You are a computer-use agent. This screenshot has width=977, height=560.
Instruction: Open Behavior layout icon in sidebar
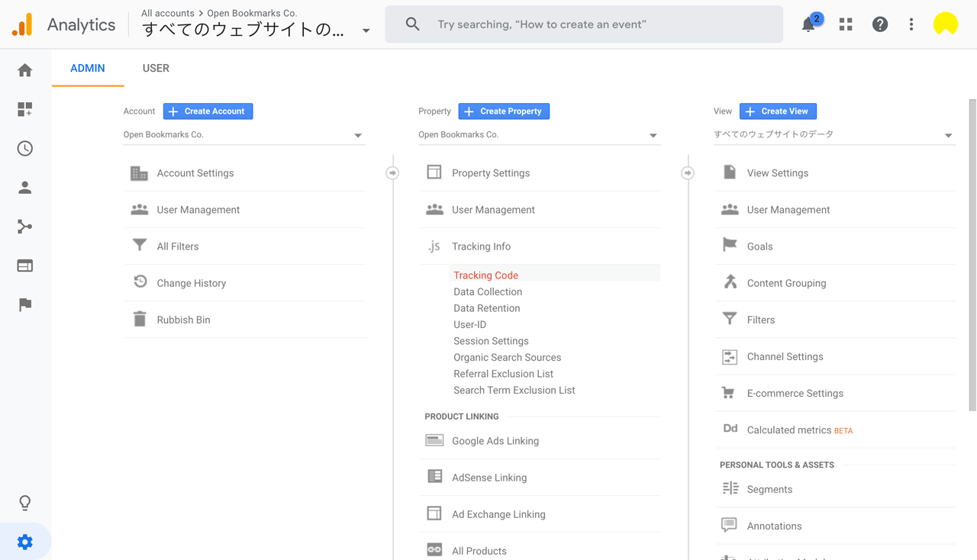[25, 266]
